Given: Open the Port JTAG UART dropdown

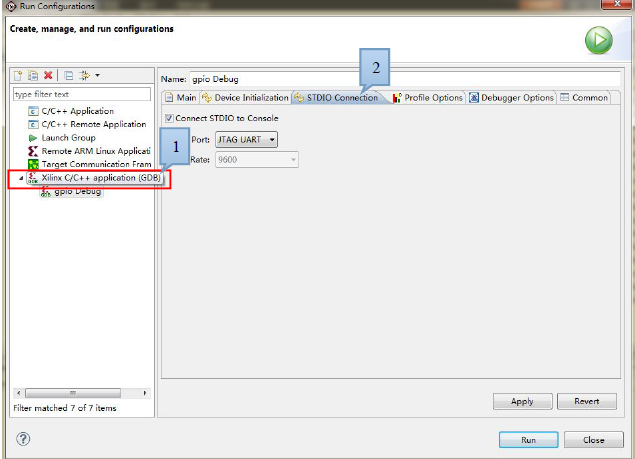Looking at the screenshot, I should 246,139.
